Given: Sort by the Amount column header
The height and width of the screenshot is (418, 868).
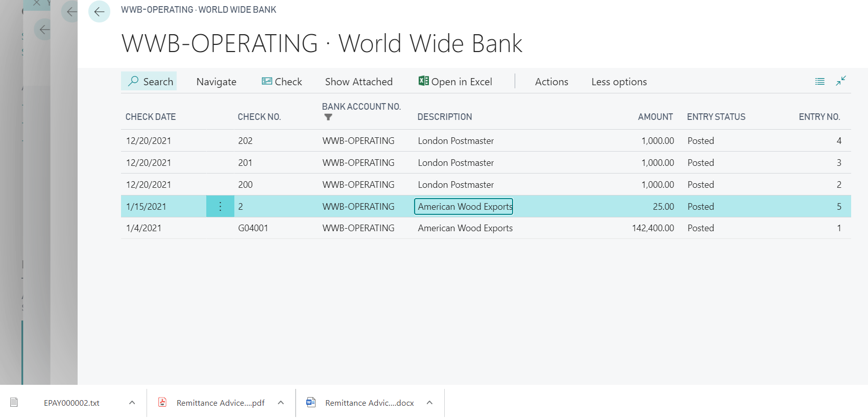Looking at the screenshot, I should coord(656,117).
